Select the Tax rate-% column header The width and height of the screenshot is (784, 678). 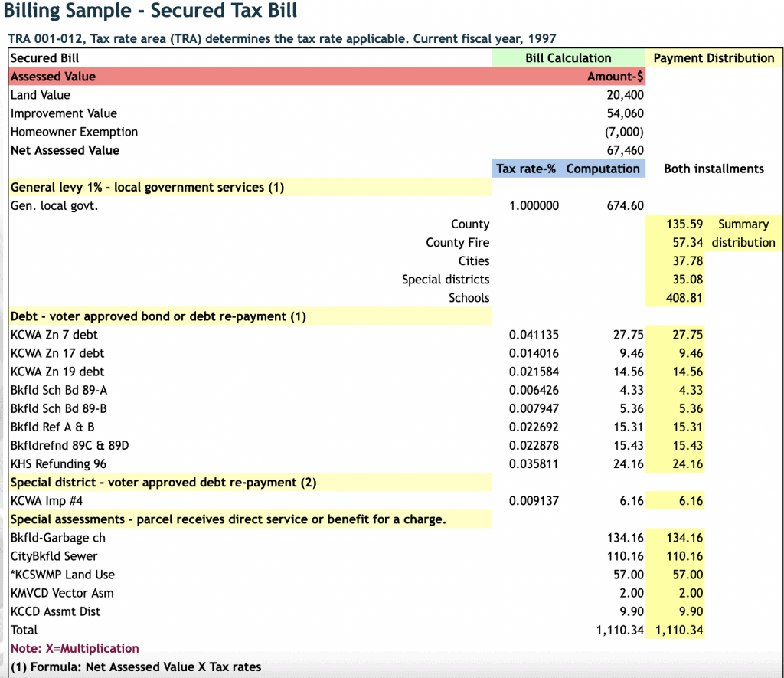(x=525, y=169)
